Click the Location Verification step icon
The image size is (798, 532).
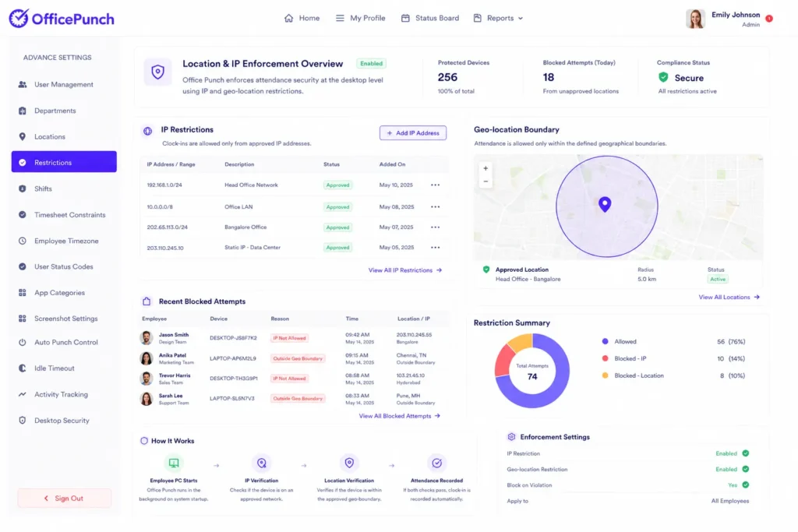pyautogui.click(x=349, y=463)
